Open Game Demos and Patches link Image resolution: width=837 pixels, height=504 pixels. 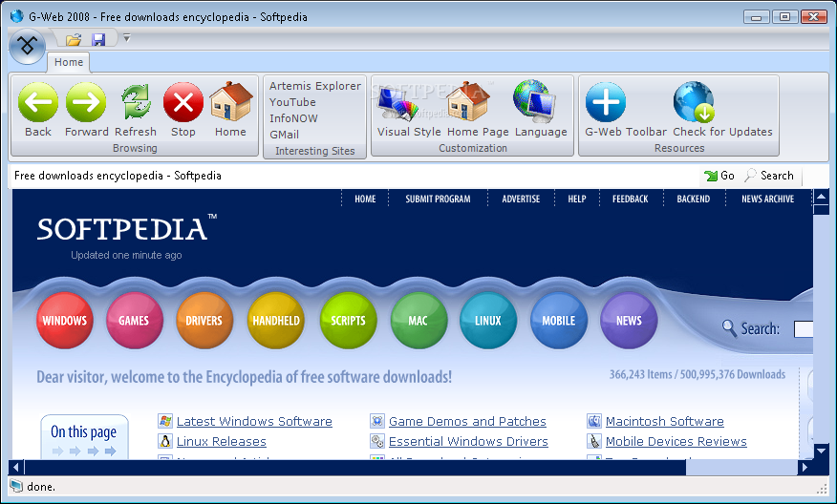[x=467, y=421]
